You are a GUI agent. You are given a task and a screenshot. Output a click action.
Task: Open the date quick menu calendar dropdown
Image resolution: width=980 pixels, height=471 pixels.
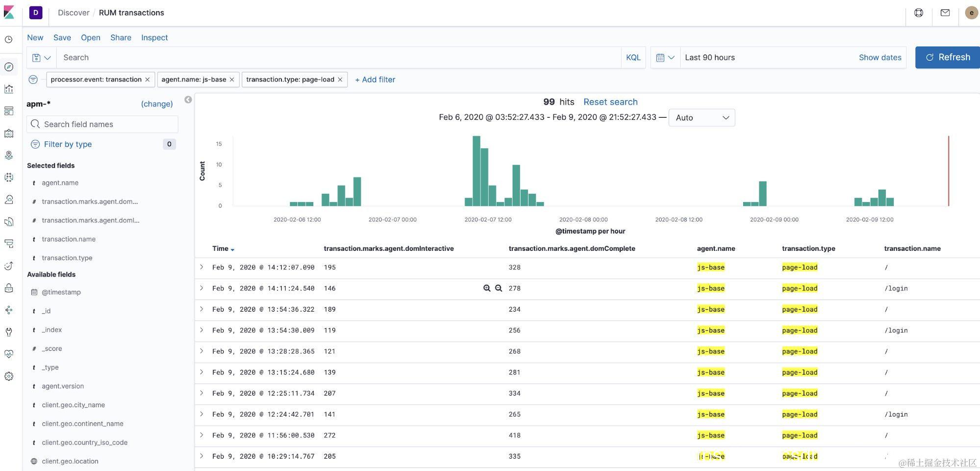(x=665, y=57)
